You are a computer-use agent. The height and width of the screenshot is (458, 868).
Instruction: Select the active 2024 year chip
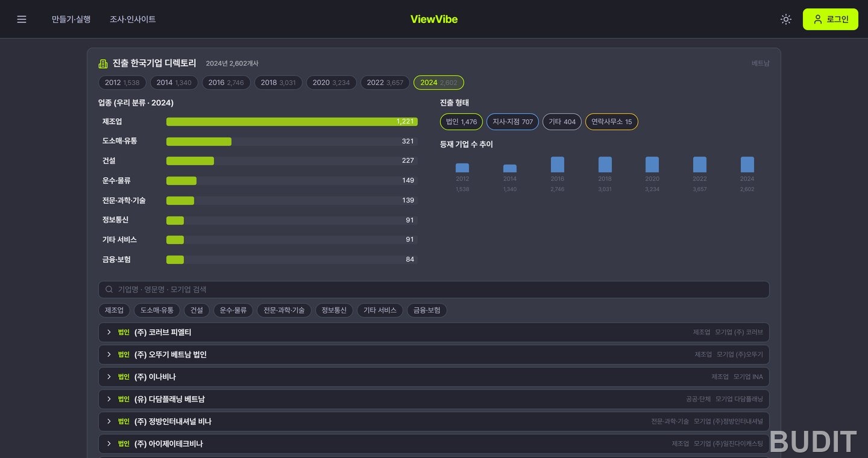439,83
